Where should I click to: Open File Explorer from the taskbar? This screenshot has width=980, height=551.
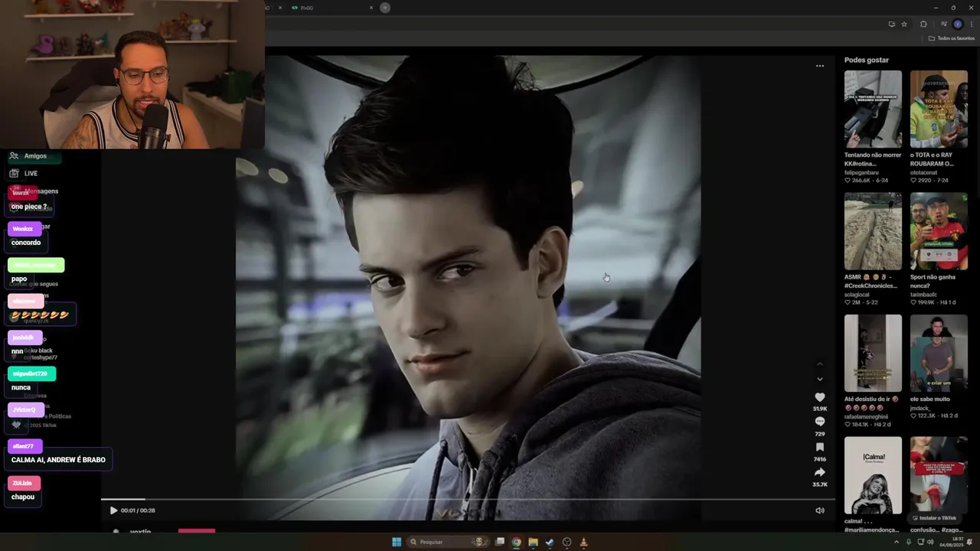click(x=533, y=542)
